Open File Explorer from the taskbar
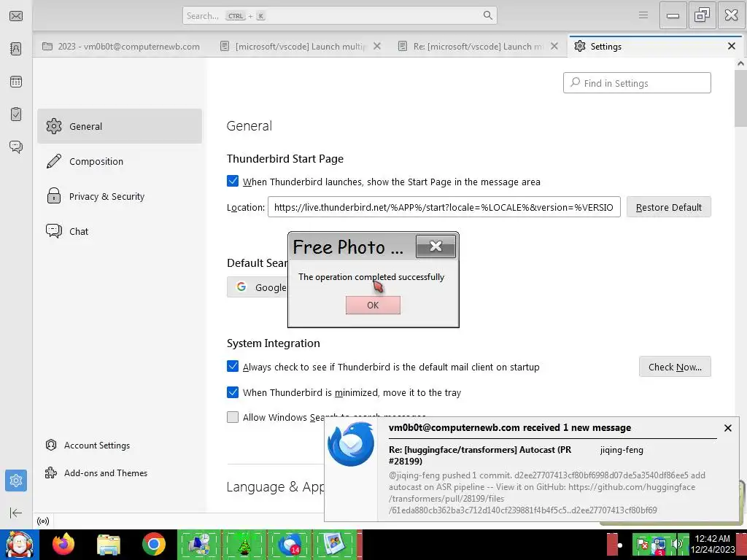Screen dimensions: 747x560 (109, 544)
